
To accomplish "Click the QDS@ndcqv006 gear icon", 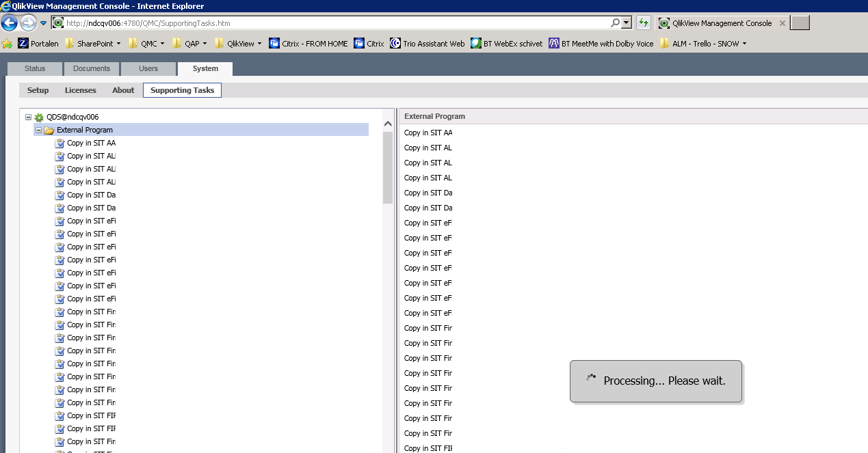I will (39, 118).
